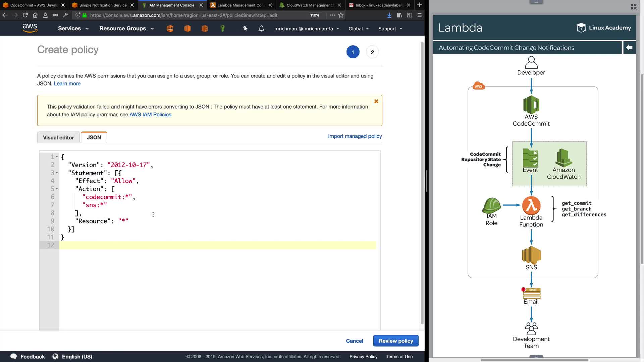
Task: Collapse the Statement block fold arrow on line 3
Action: tap(57, 173)
